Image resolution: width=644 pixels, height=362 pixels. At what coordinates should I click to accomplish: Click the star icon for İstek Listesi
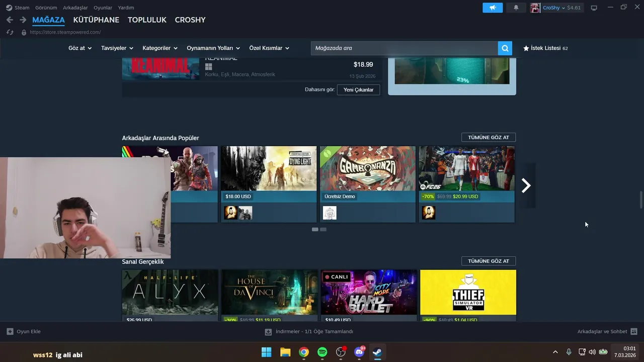tap(526, 48)
